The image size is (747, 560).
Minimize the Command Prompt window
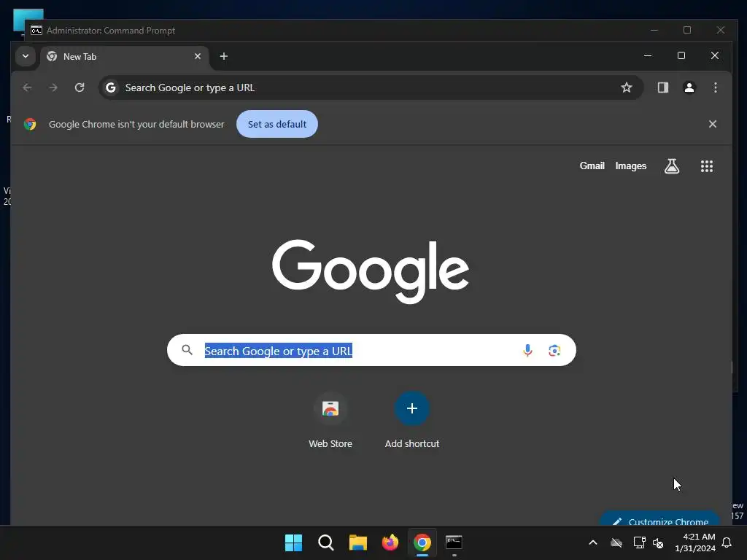(x=654, y=30)
